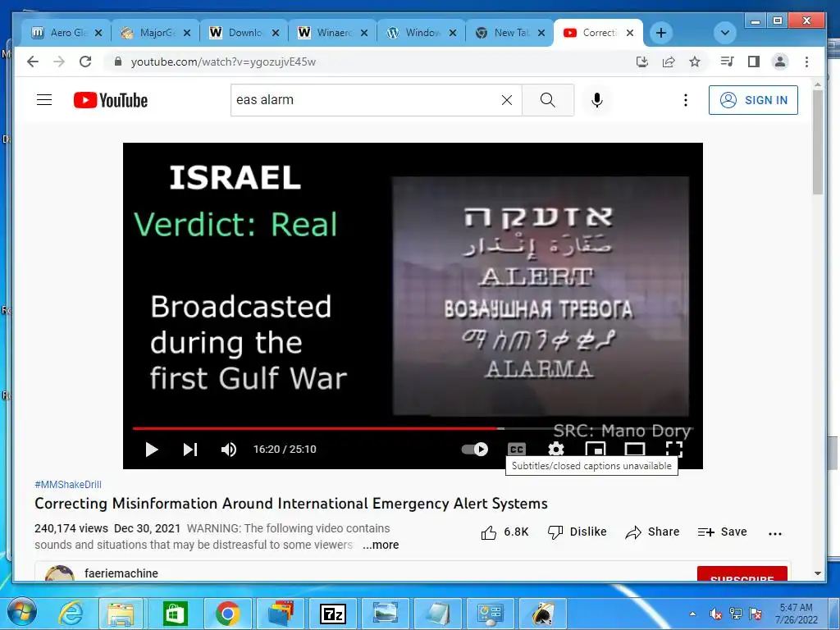Share the video

click(x=652, y=532)
